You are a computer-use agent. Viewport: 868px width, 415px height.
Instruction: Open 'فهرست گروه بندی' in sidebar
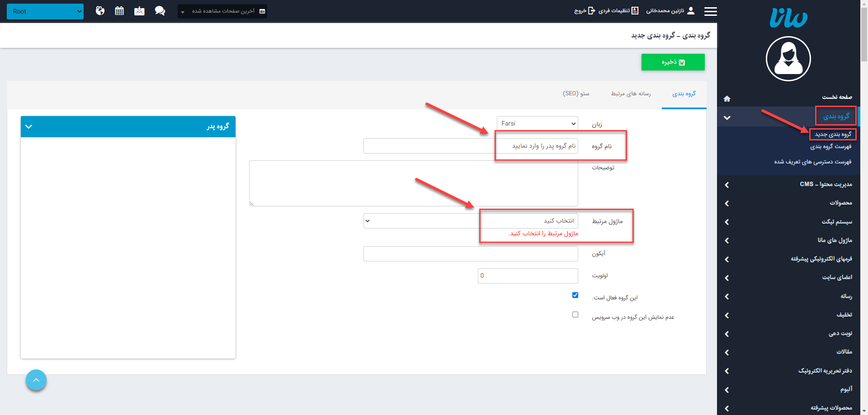coord(830,147)
